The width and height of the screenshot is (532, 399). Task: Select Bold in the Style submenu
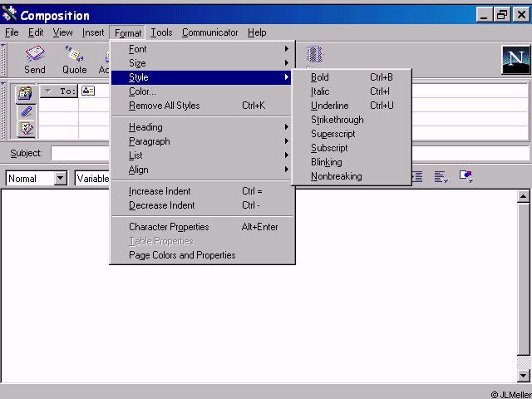click(x=352, y=77)
